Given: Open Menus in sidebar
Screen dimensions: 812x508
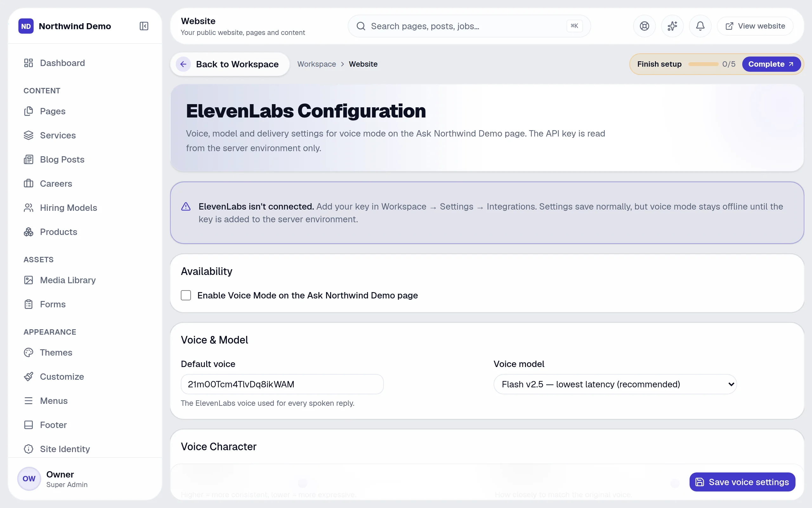Looking at the screenshot, I should [x=85, y=400].
